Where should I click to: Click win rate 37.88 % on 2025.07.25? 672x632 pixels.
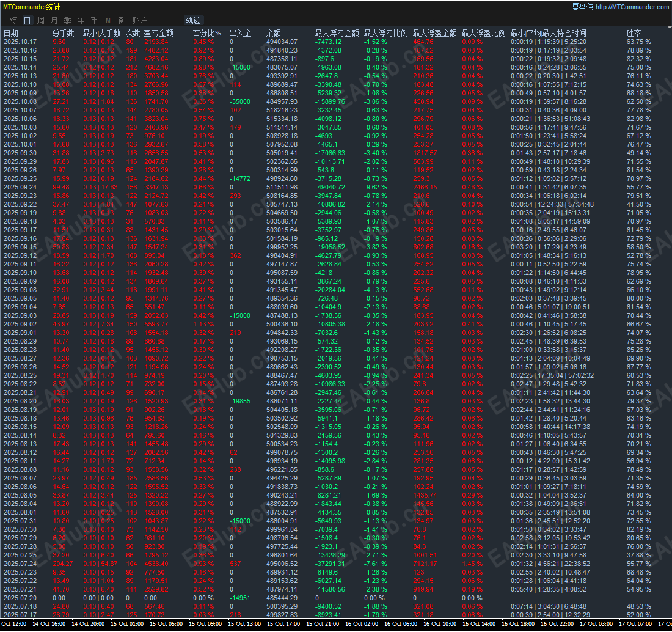coord(638,555)
